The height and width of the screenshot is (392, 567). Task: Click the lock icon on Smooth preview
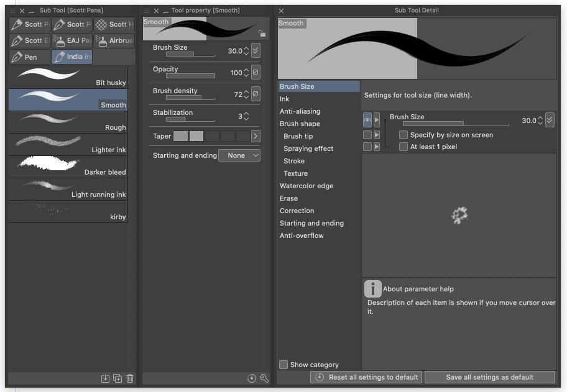pyautogui.click(x=262, y=34)
